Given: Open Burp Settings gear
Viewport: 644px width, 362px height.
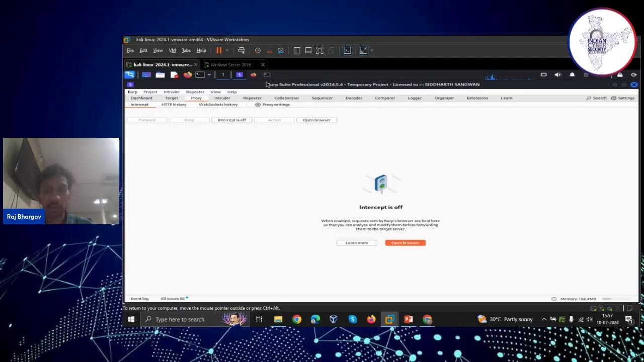Looking at the screenshot, I should point(623,98).
